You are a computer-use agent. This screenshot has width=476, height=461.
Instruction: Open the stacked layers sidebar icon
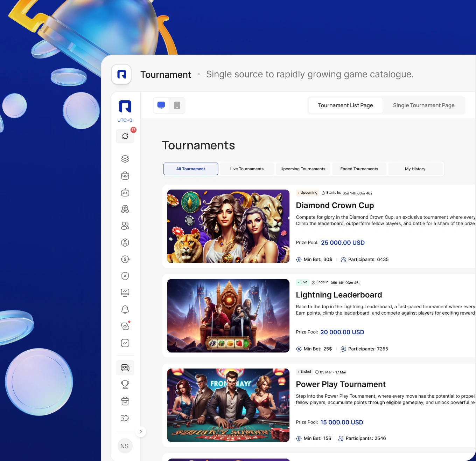pos(125,159)
